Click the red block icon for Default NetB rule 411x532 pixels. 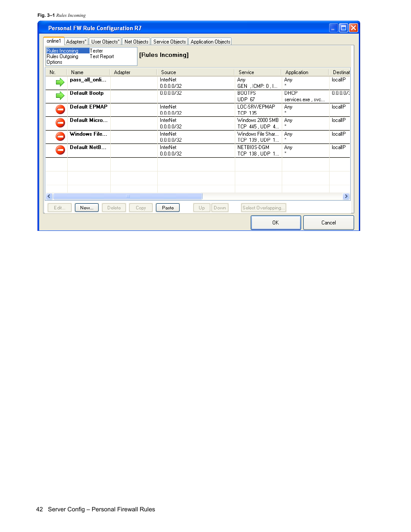60,150
